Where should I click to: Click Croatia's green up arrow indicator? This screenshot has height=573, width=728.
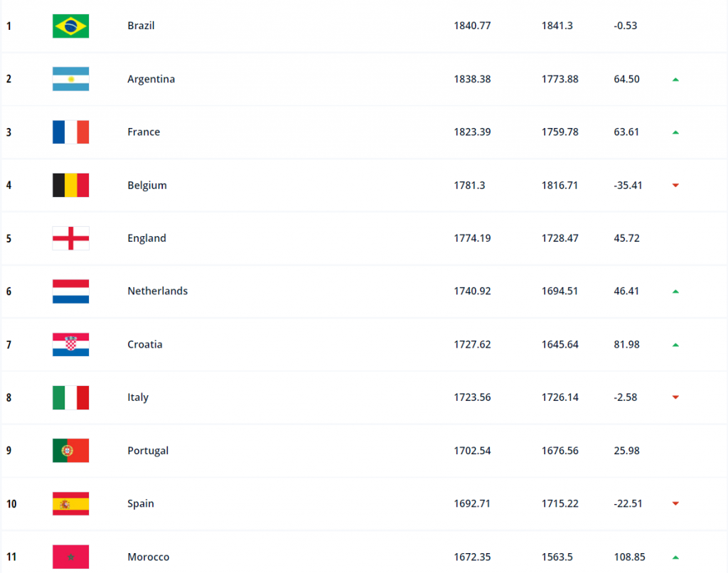point(675,345)
